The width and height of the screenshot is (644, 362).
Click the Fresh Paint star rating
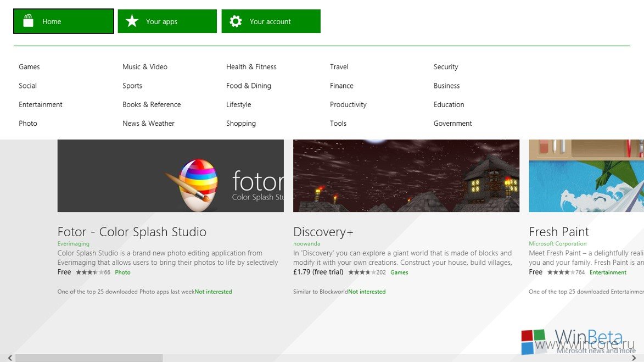561,272
